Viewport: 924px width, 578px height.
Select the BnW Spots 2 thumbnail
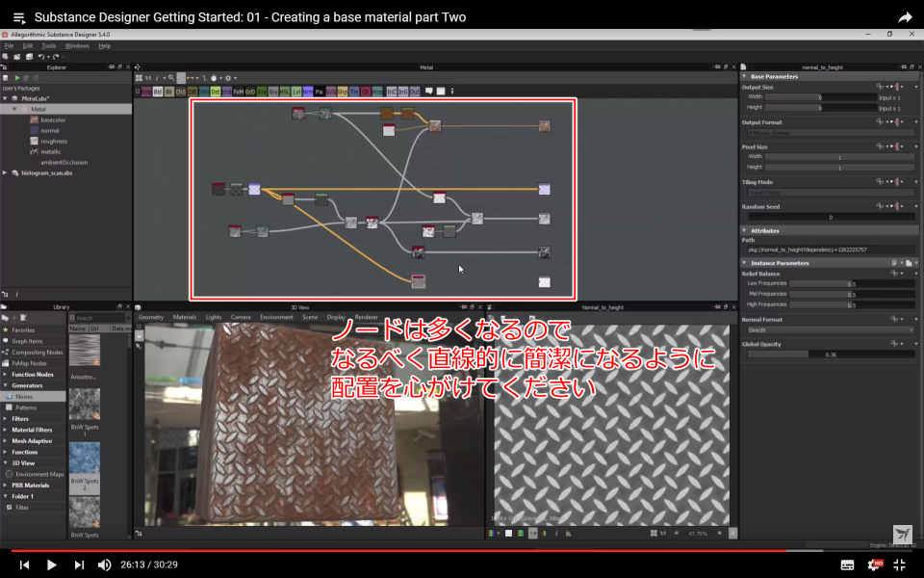(85, 458)
